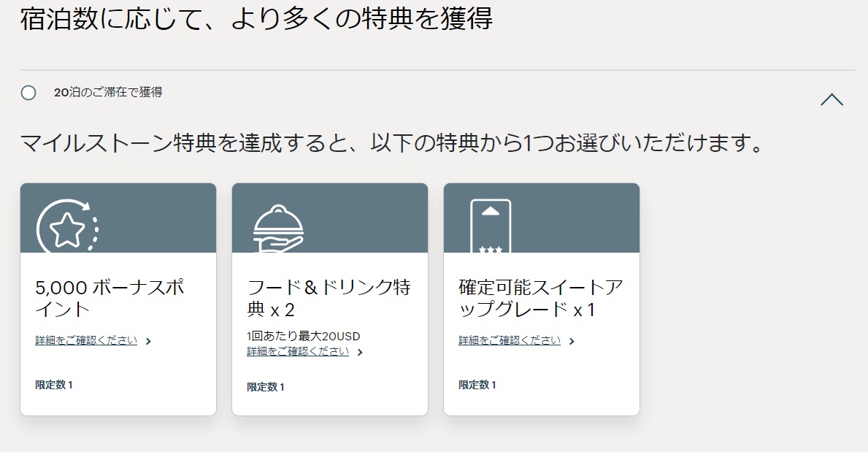The image size is (868, 452).
Task: Click 限定数 1 on the bonus points card
Action: click(x=54, y=385)
